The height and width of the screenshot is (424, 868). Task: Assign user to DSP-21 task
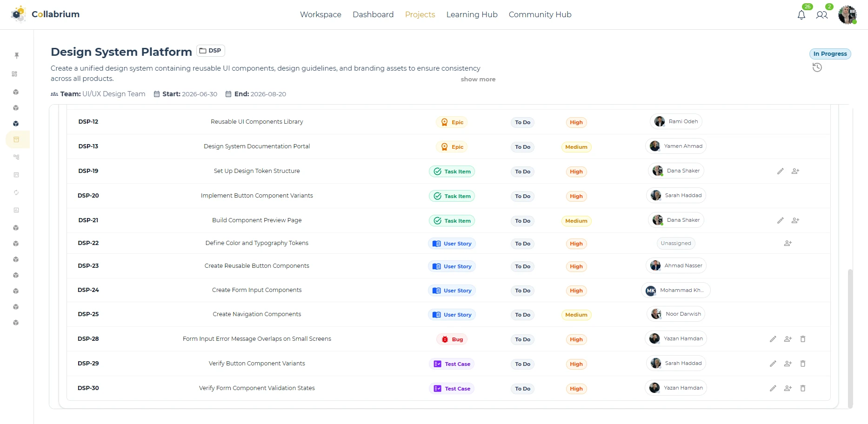(795, 220)
